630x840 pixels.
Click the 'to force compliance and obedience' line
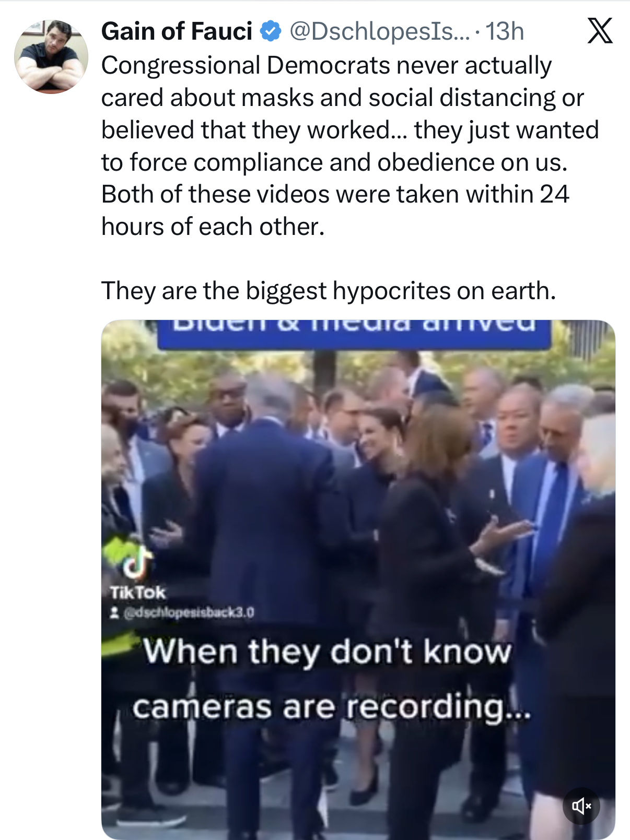pyautogui.click(x=334, y=162)
